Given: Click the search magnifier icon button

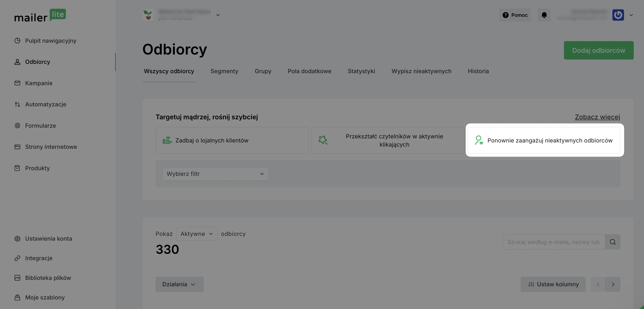Looking at the screenshot, I should 612,242.
